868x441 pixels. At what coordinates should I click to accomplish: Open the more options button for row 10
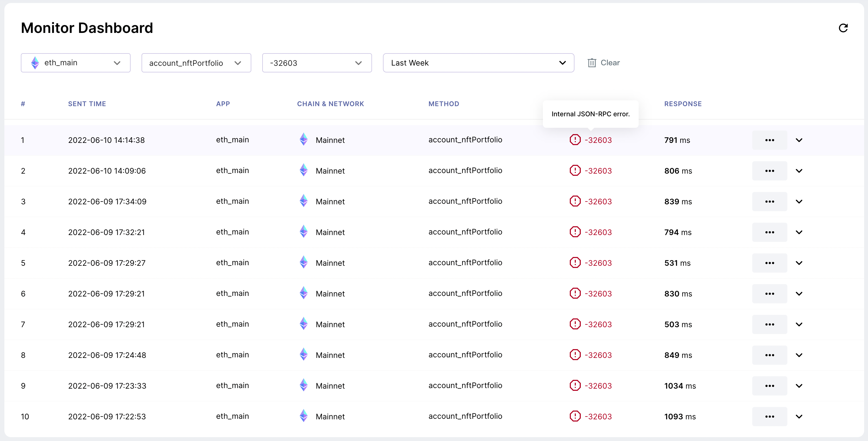tap(769, 416)
